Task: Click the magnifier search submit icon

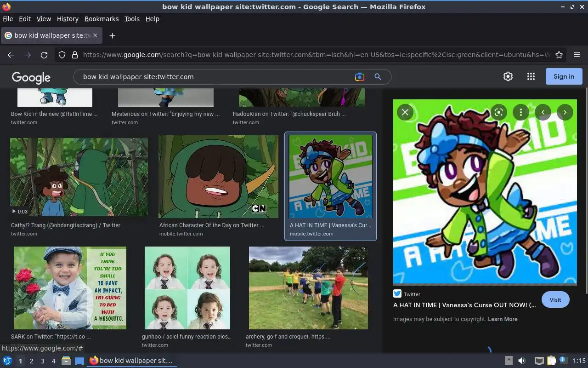Action: (x=378, y=77)
